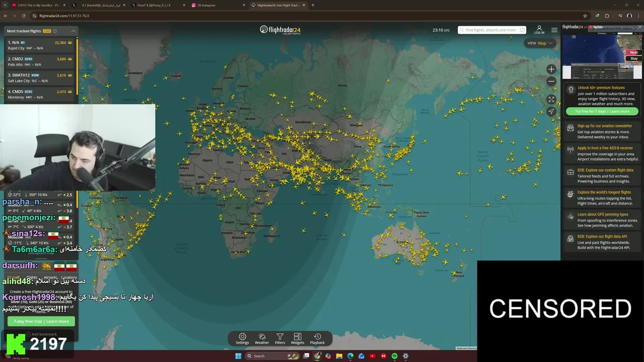Select tracked flight CMD5 from Monterey
The width and height of the screenshot is (644, 362).
39,94
